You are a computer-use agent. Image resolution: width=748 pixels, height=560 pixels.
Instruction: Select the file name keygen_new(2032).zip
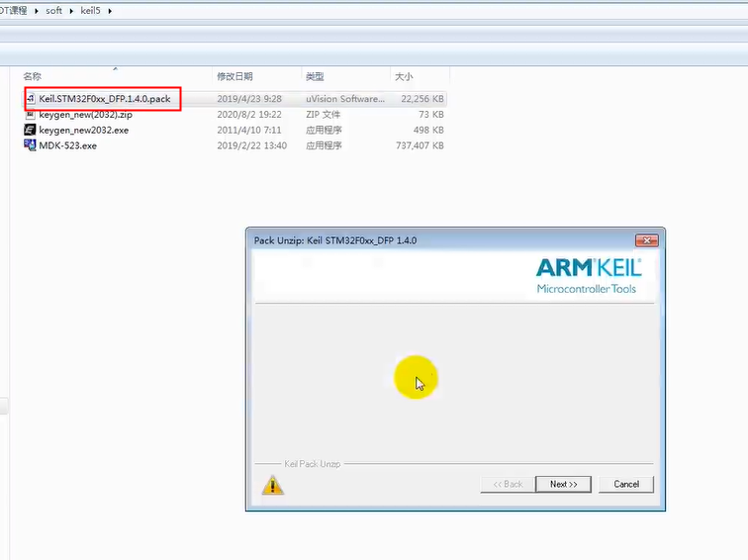coord(85,115)
